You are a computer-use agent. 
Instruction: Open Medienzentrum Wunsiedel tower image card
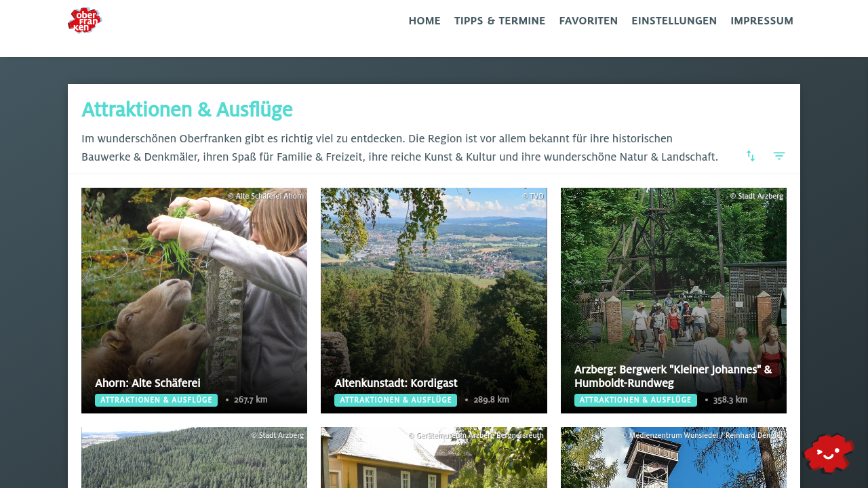coord(673,457)
